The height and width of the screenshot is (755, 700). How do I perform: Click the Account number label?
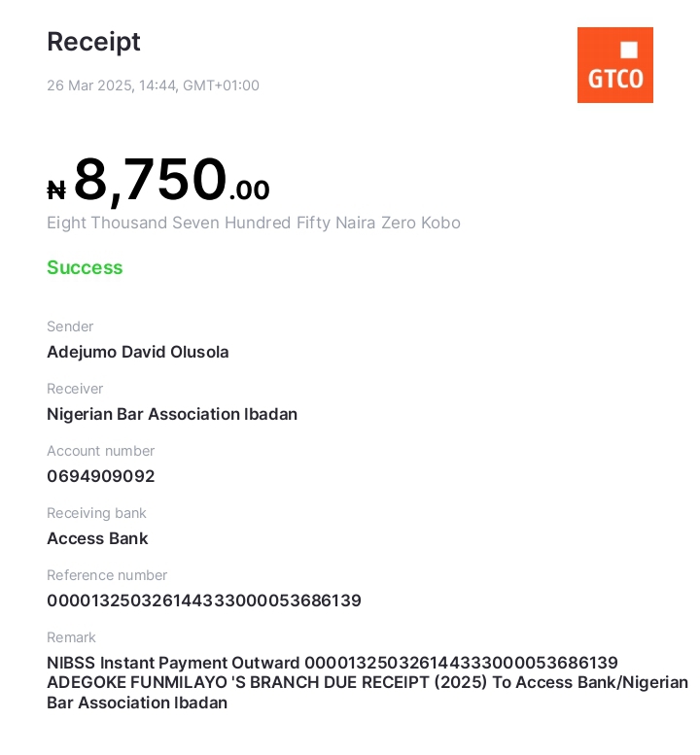point(101,451)
